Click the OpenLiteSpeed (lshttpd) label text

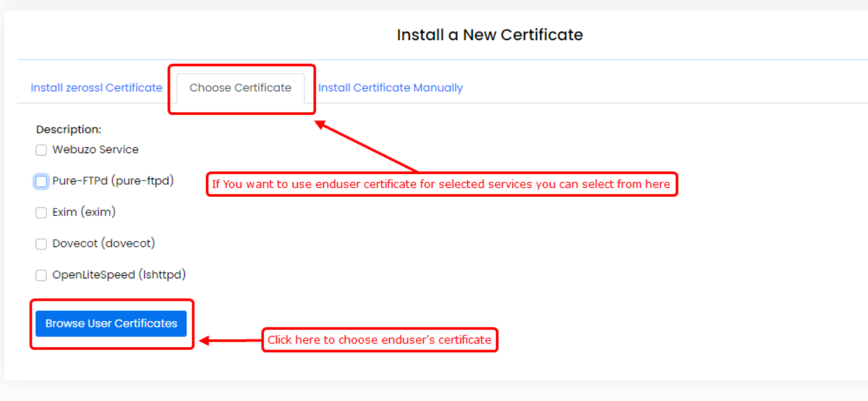pos(119,275)
